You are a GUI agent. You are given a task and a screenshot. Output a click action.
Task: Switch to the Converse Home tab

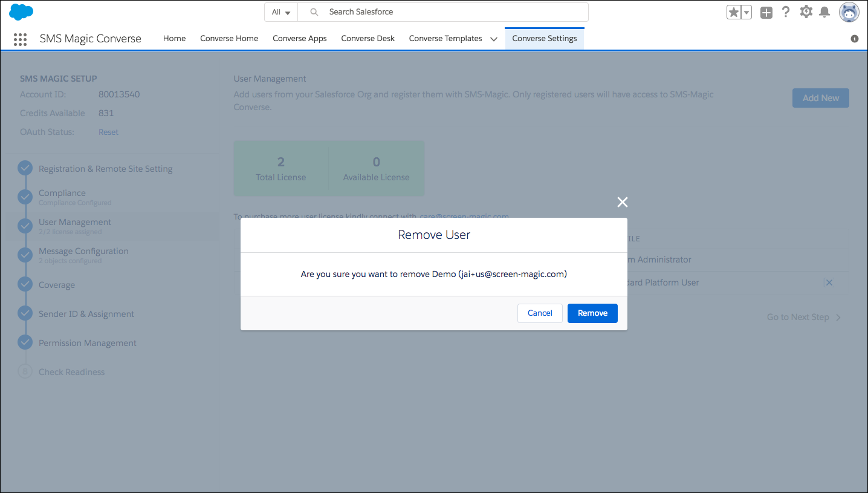pos(229,38)
